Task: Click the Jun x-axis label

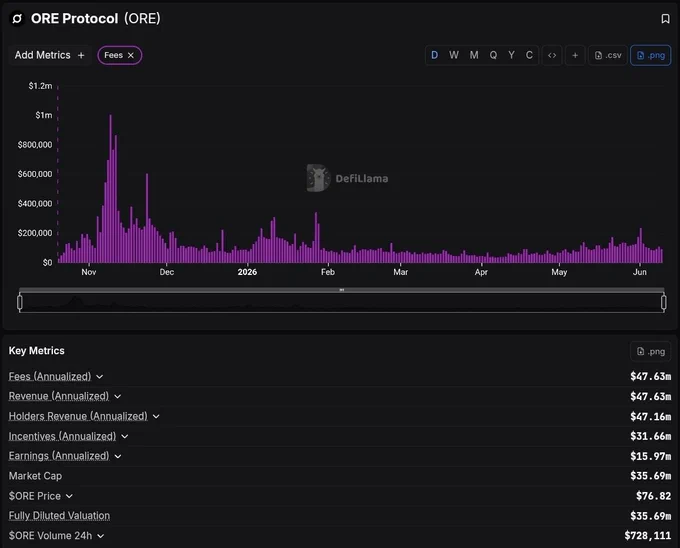Action: pos(640,272)
